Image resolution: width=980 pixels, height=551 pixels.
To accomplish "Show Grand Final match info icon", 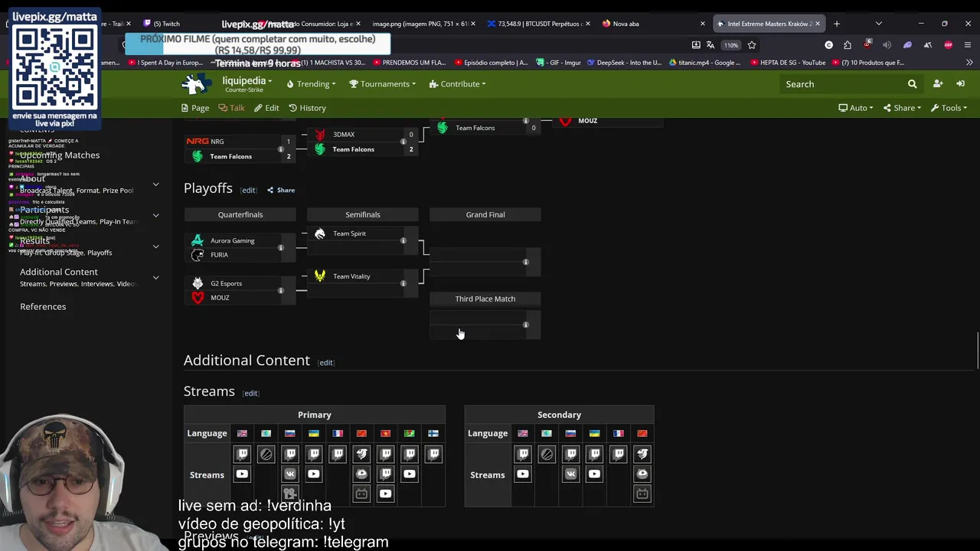I will click(526, 262).
